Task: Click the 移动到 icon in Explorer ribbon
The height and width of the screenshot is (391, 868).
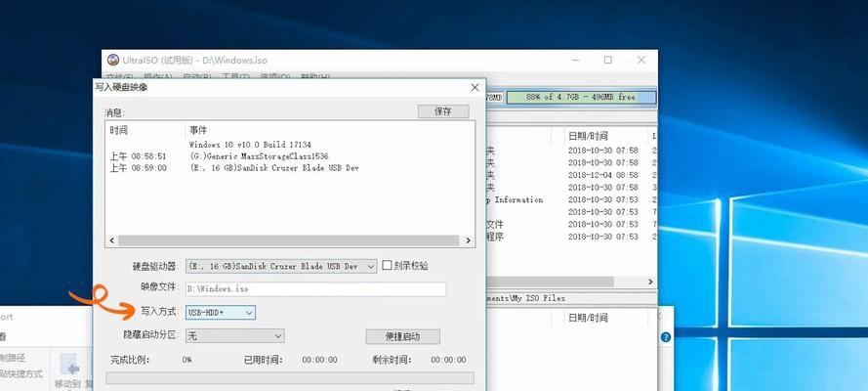Action: pos(69,367)
